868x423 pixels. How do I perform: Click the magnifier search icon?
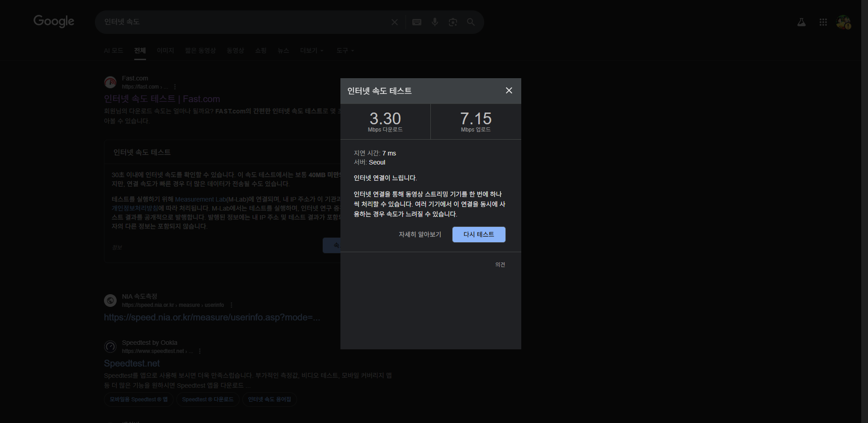(471, 22)
